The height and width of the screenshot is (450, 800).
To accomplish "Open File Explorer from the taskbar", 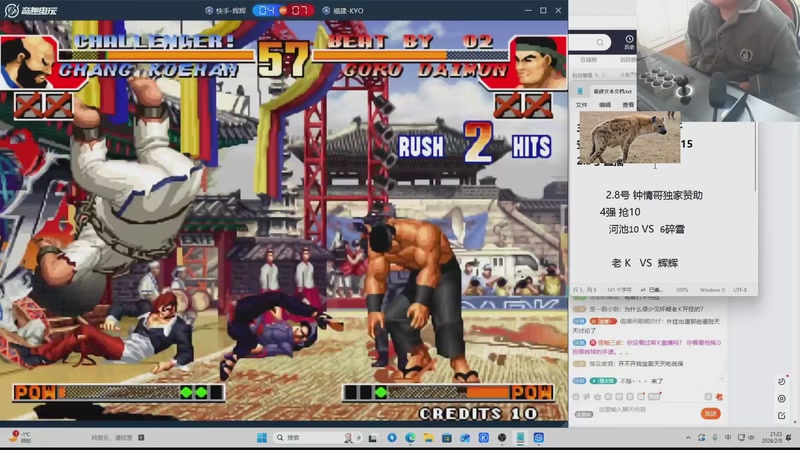I will [x=428, y=438].
